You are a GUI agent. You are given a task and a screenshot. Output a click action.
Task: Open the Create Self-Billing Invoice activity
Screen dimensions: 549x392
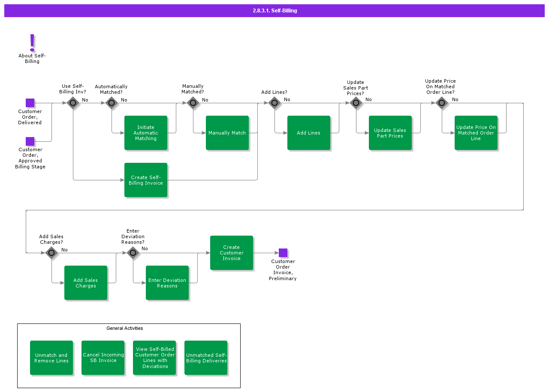coord(146,180)
